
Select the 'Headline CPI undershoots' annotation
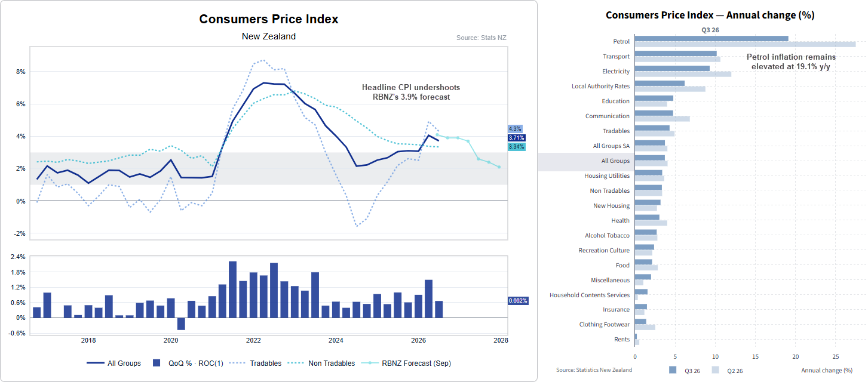[411, 92]
